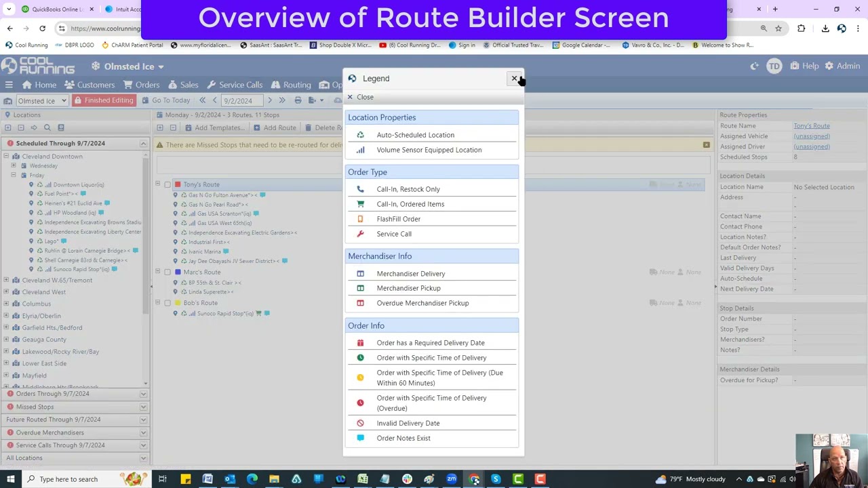
Task: Click the unassigned Assigned Driver link
Action: [812, 146]
